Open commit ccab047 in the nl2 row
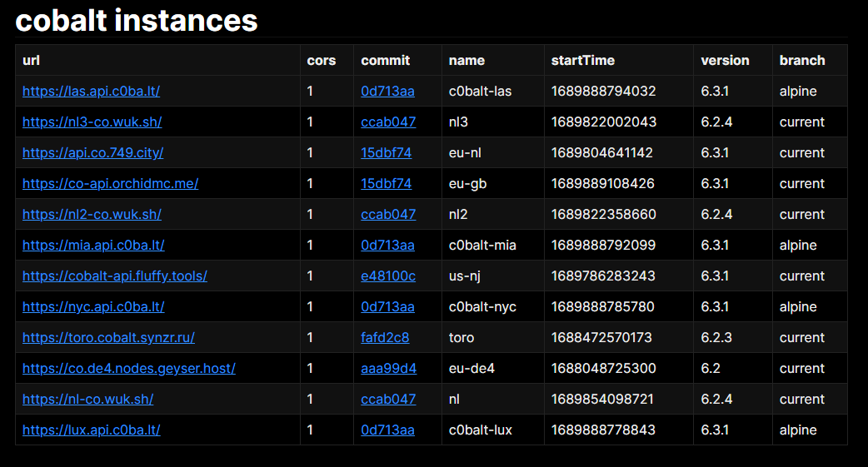 (388, 214)
